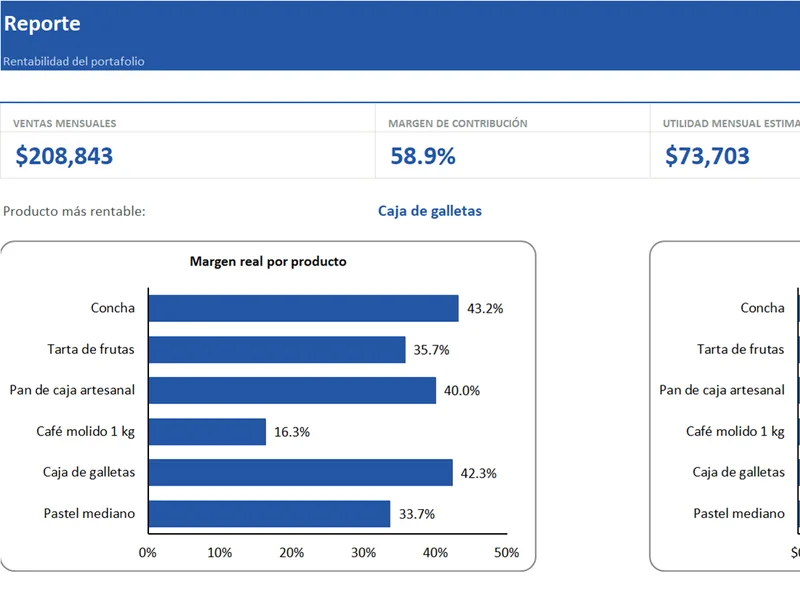Click the 50% axis tick label
The image size is (800, 600).
507,553
